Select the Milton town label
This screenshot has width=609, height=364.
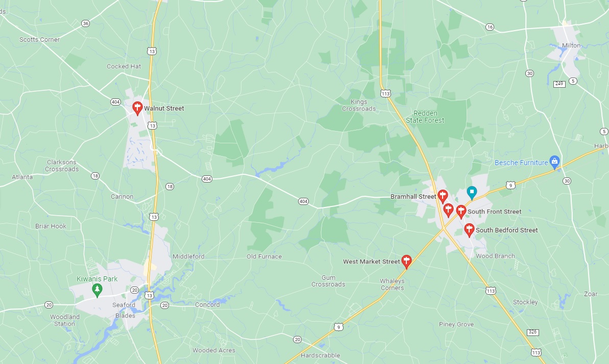[571, 45]
